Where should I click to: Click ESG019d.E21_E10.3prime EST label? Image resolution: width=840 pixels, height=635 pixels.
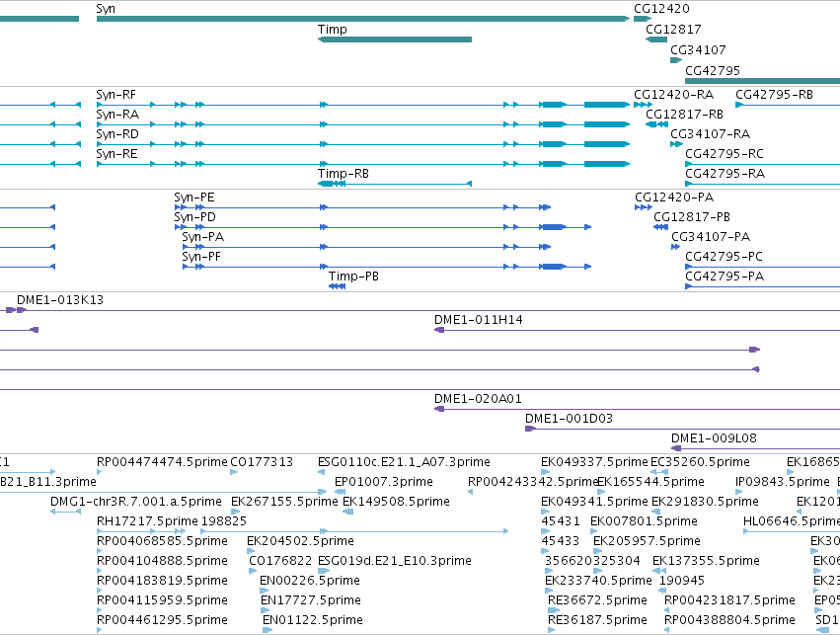point(394,561)
